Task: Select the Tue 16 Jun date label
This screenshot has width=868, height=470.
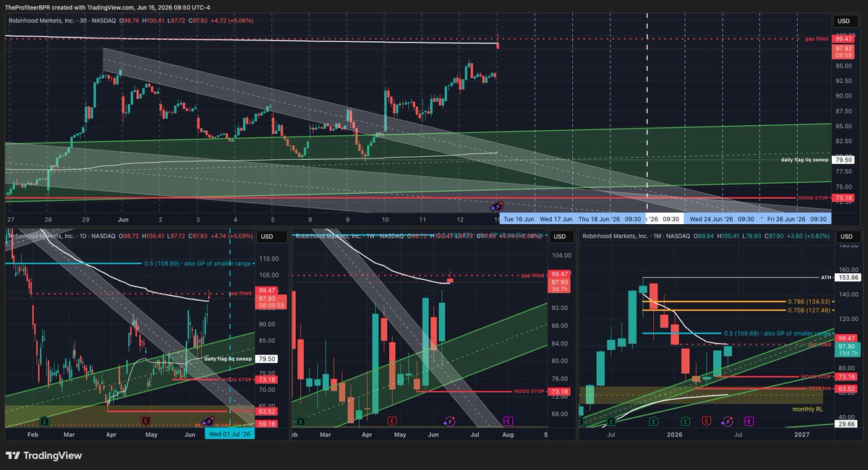Action: [519, 218]
